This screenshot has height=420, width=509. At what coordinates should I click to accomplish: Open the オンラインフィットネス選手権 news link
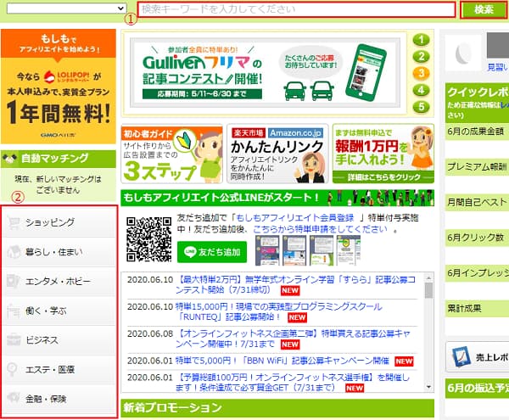[x=293, y=383]
